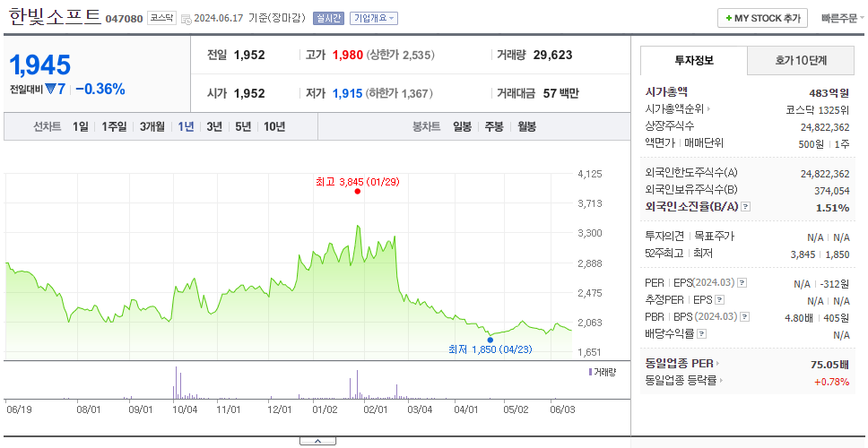This screenshot has height=448, width=868.
Task: Click the 상한가 2,535 text
Action: 400,56
